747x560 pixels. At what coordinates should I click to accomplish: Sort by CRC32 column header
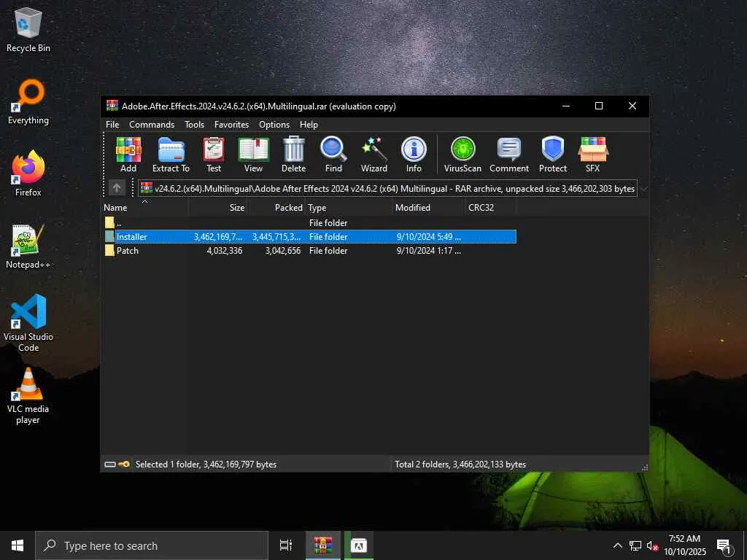pos(490,208)
